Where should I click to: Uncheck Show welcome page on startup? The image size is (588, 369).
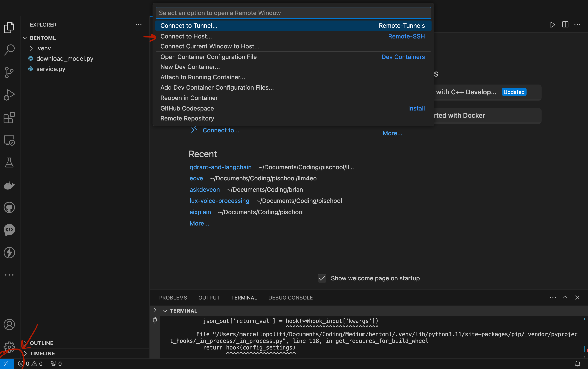(322, 278)
